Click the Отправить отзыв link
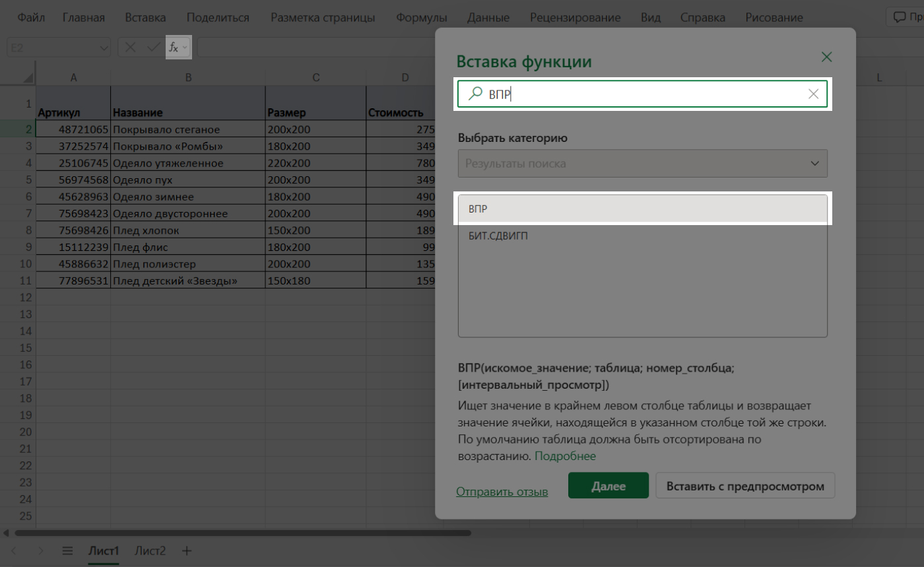The width and height of the screenshot is (924, 567). click(502, 492)
